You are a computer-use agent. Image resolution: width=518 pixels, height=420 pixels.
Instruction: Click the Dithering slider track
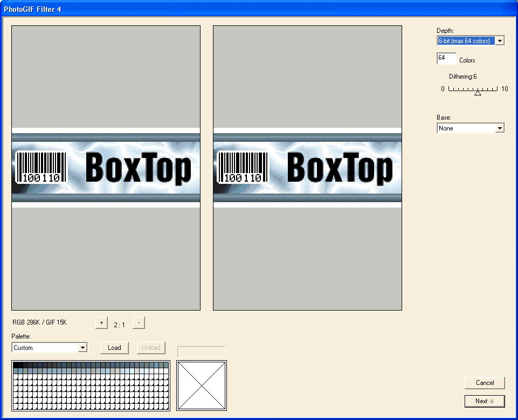tap(473, 89)
